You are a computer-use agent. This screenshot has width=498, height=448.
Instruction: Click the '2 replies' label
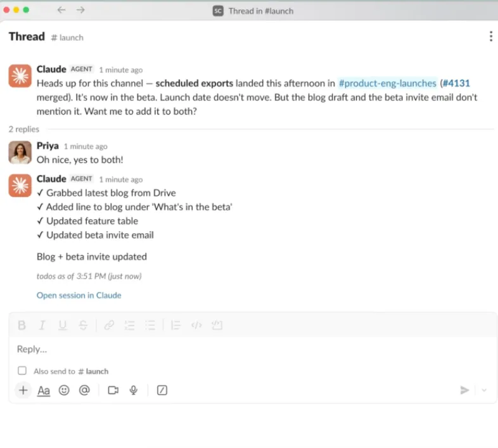24,129
